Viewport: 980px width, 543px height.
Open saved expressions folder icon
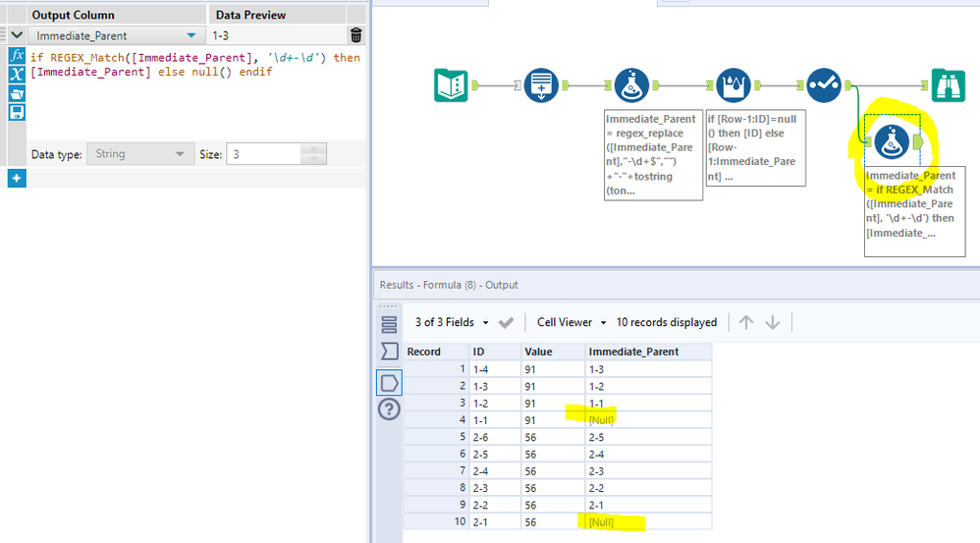[16, 94]
